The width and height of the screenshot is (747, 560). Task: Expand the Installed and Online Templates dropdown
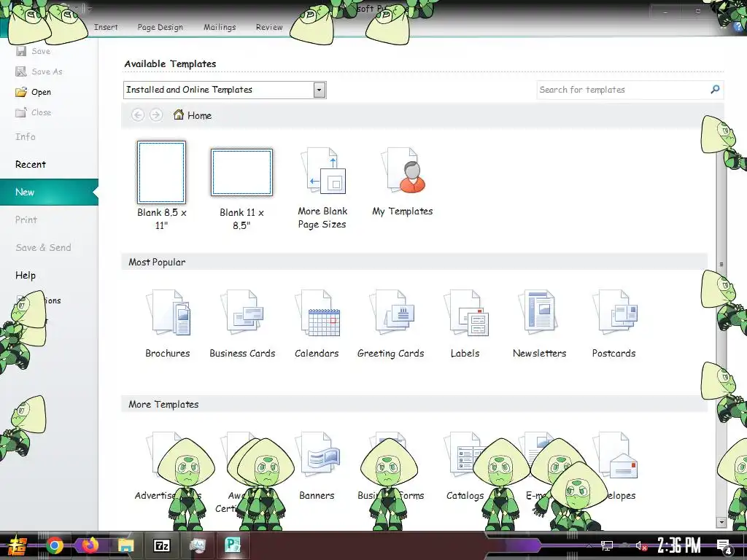pyautogui.click(x=320, y=90)
